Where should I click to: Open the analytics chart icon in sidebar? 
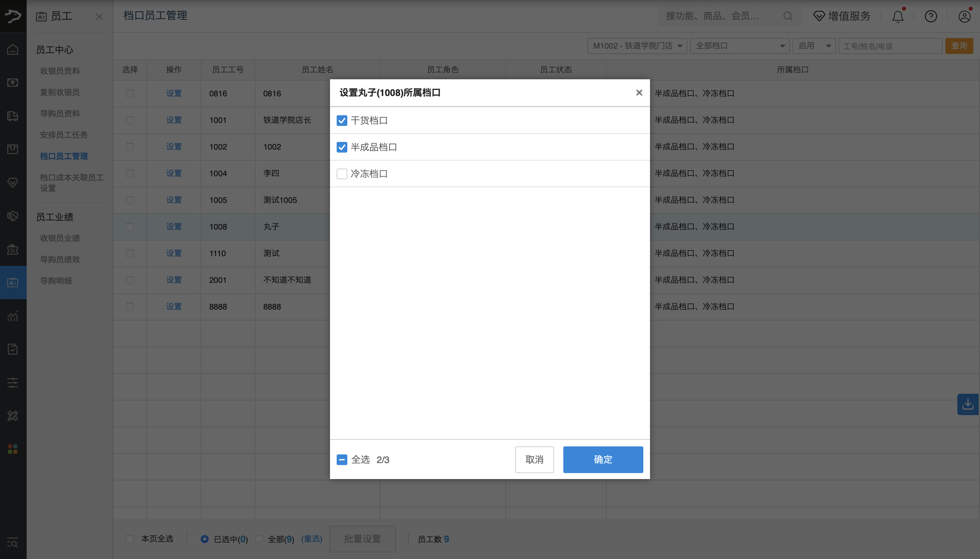13,316
